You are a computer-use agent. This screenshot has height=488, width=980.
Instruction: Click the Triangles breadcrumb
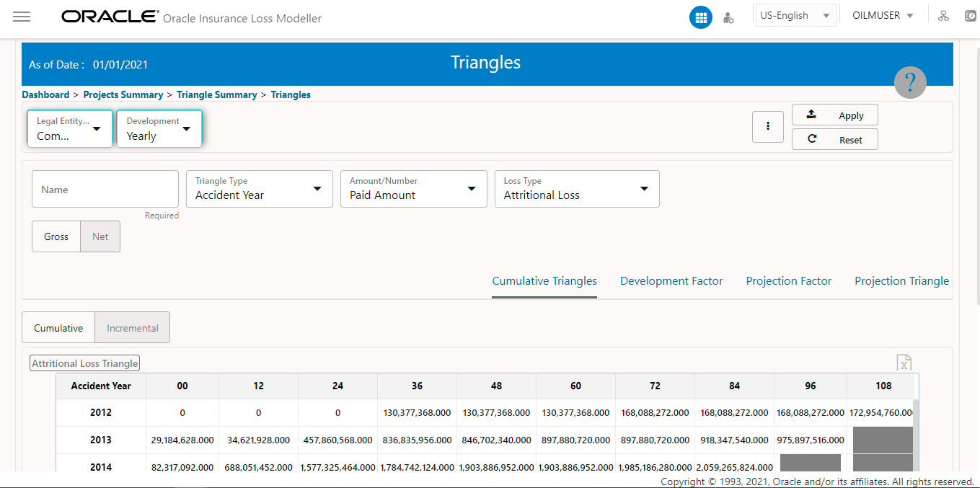click(x=291, y=94)
